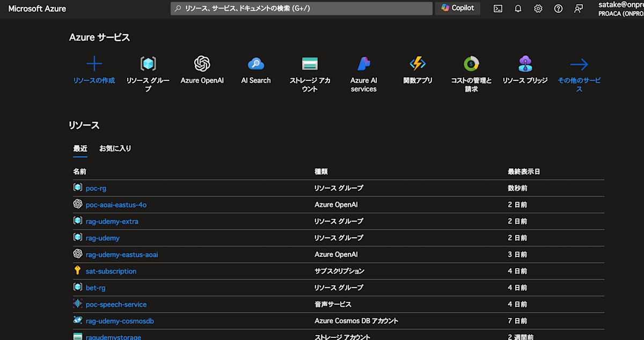Open rag-udemy-eastus-aoai resource link

122,255
